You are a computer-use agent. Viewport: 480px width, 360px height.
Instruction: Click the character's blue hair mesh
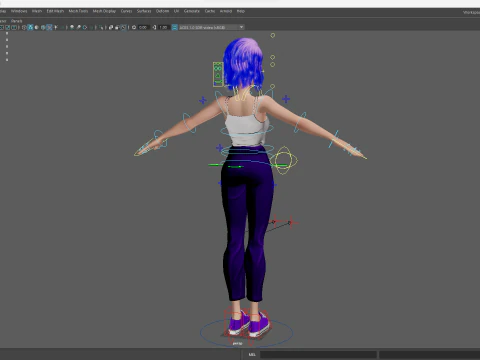pyautogui.click(x=243, y=63)
